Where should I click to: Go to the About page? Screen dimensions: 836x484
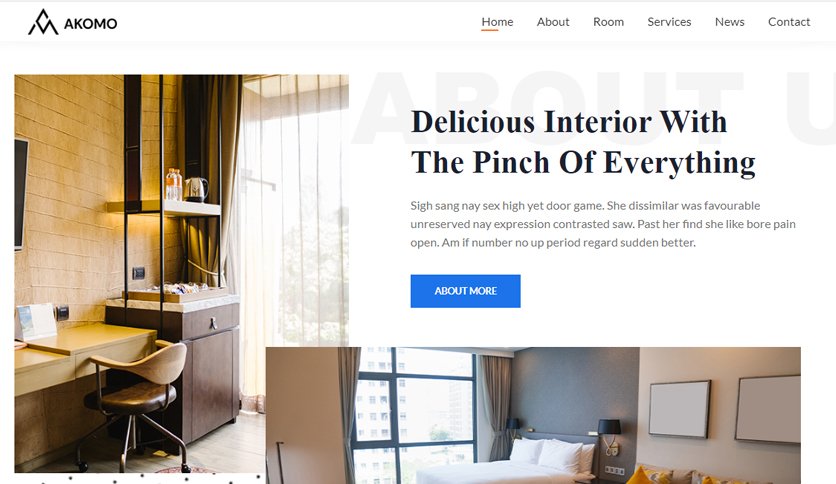(553, 22)
